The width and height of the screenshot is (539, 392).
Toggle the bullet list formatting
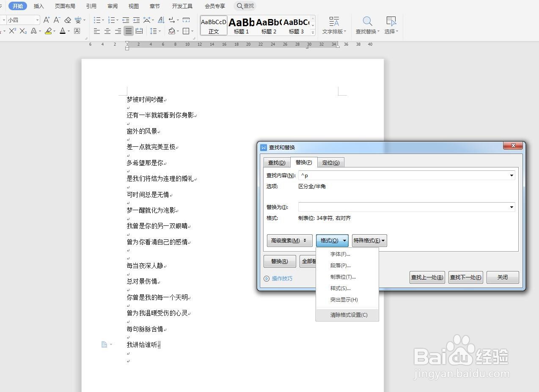(97, 20)
